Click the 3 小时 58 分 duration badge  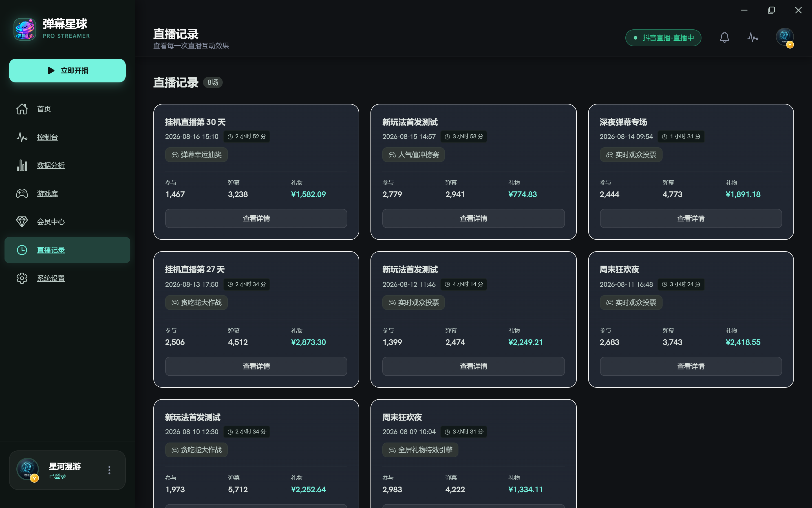[x=464, y=136]
